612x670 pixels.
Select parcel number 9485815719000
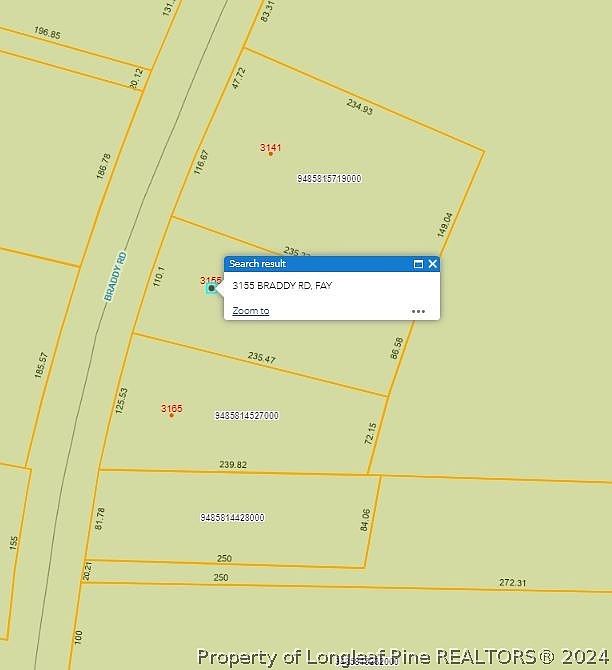point(329,179)
